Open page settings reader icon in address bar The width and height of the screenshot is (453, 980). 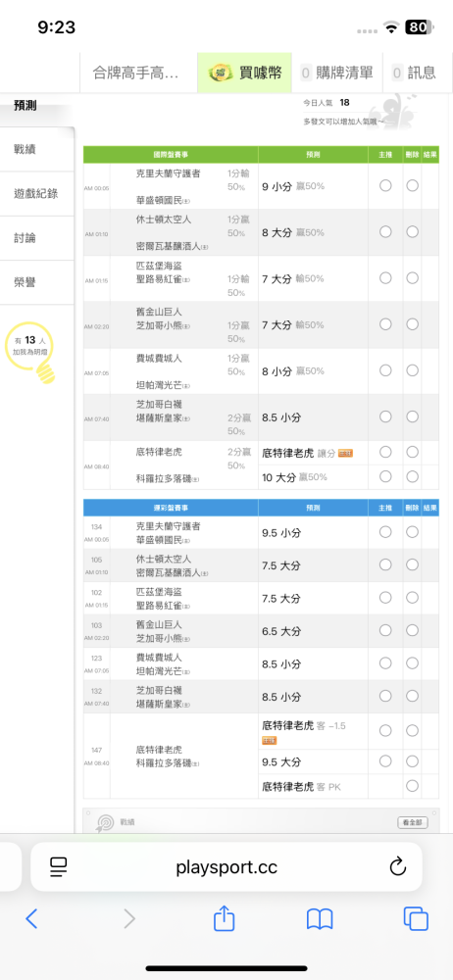59,866
